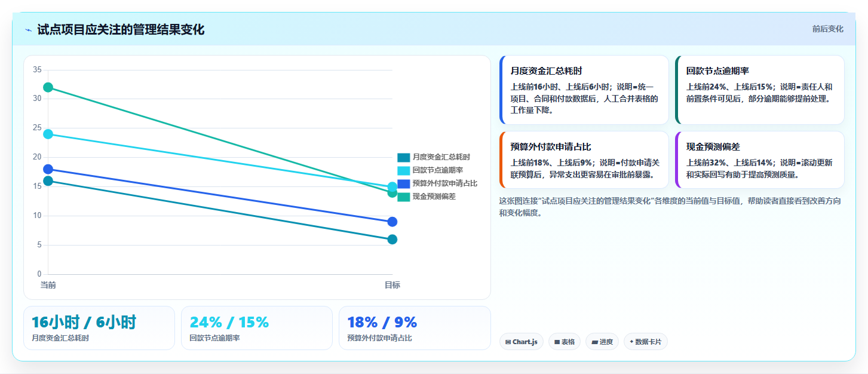868x374 pixels.
Task: Click the 目标 x-axis label
Action: 392,285
